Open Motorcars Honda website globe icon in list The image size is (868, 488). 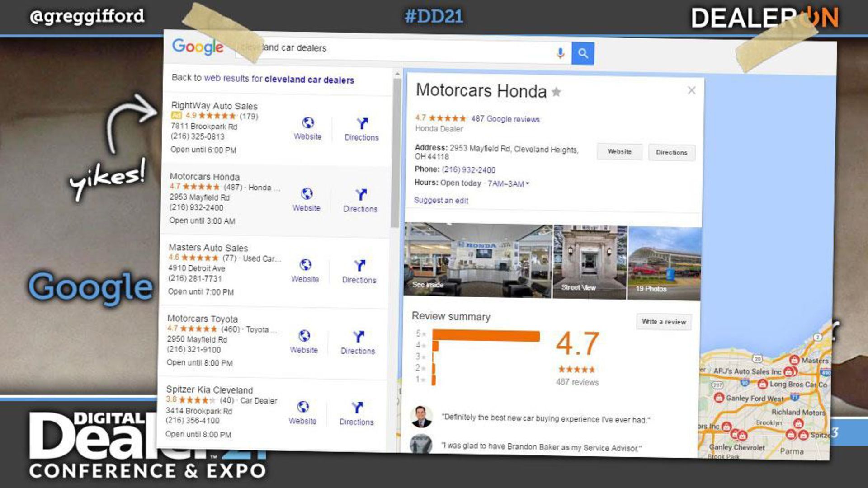coord(307,194)
